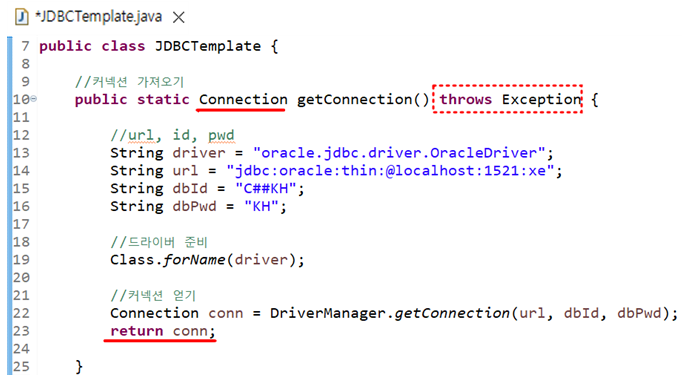Click the dbPwd variable declaration on line 16
Viewport: 682px width, 375px height.
pos(194,207)
